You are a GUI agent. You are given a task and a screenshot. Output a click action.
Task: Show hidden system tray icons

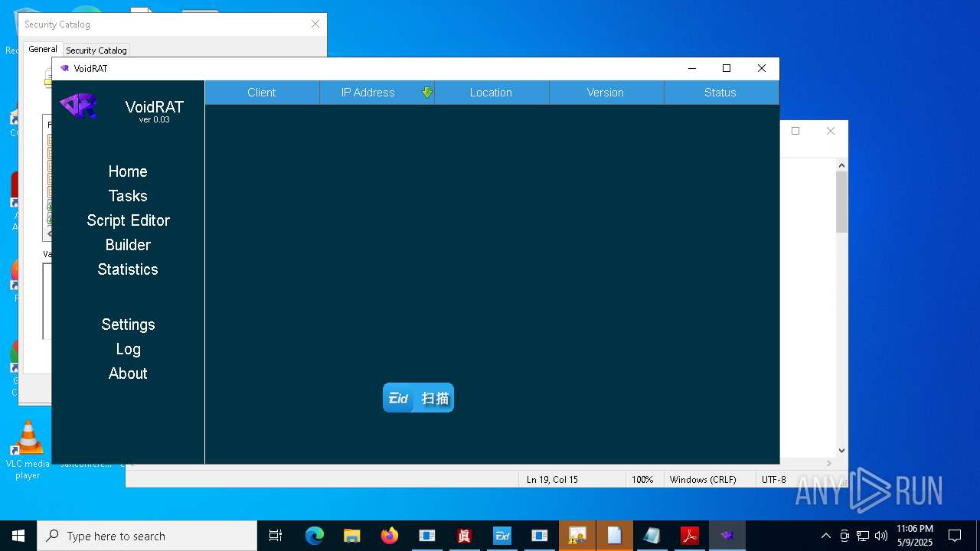click(x=825, y=536)
